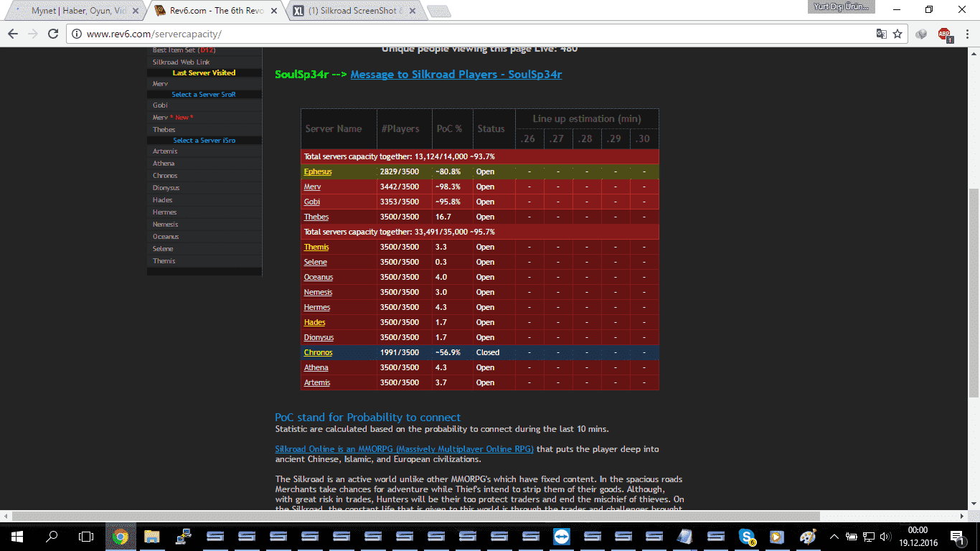
Task: Reload the page with the refresh icon
Action: point(53,34)
